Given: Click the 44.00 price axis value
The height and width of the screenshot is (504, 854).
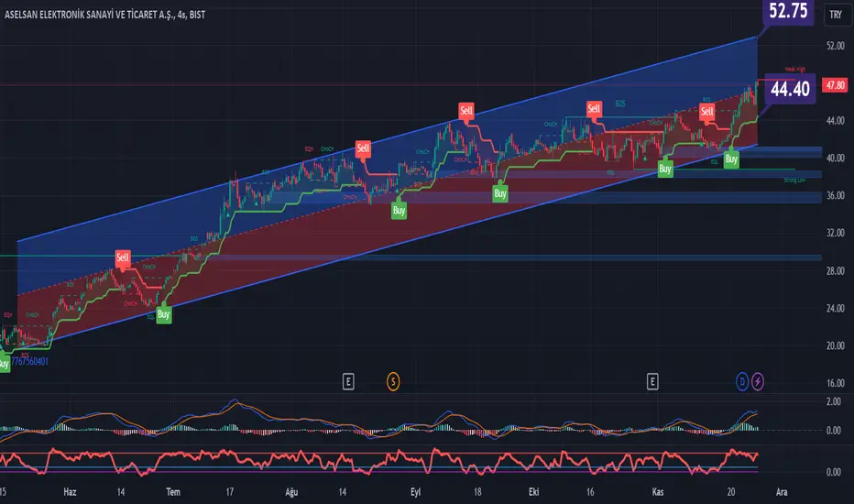Looking at the screenshot, I should pos(835,120).
